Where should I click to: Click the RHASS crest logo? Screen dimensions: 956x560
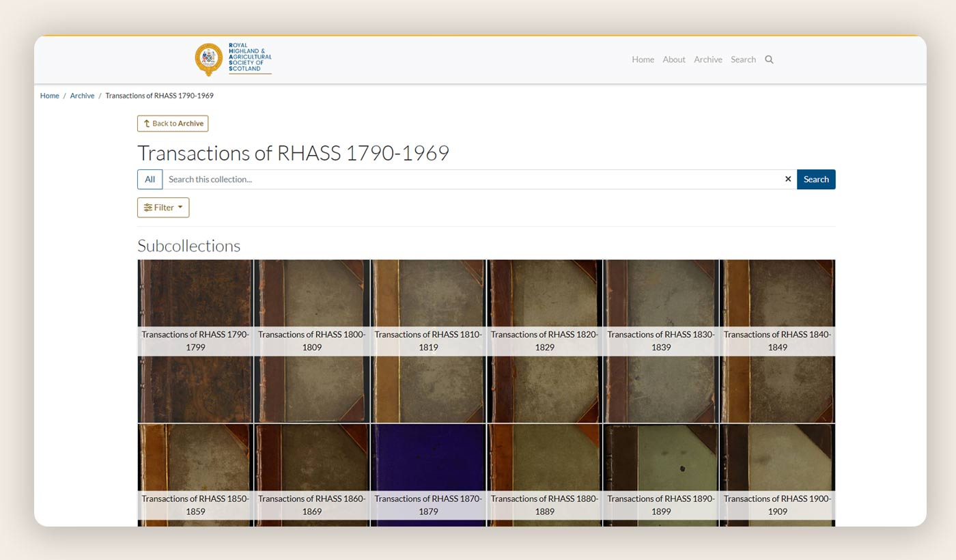click(209, 59)
